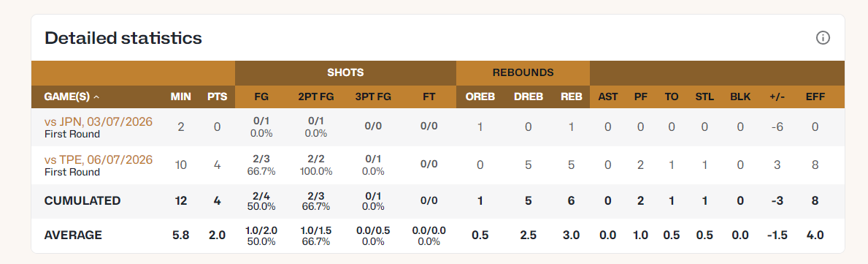Viewport: 868px width, 264px height.
Task: Click the EFF column header
Action: [x=815, y=97]
